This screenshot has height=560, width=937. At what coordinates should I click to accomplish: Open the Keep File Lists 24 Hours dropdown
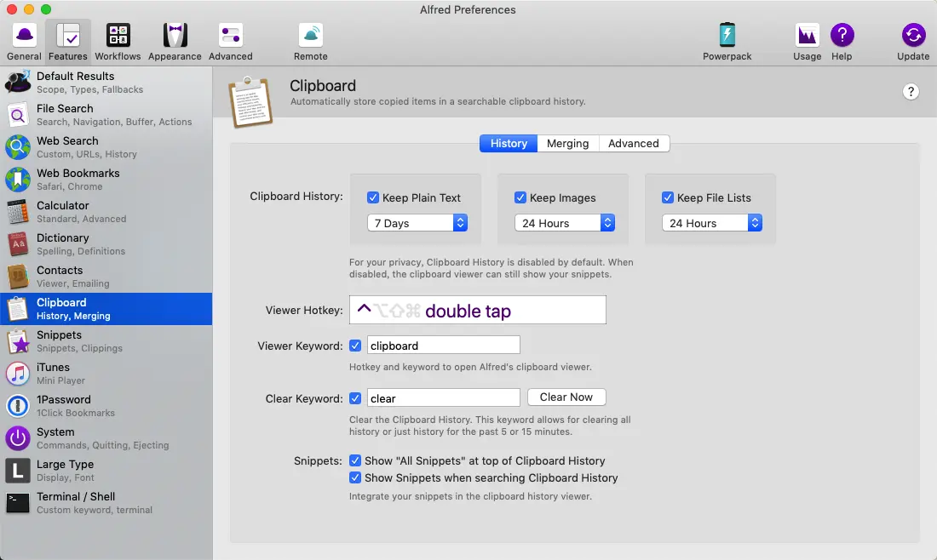point(712,223)
